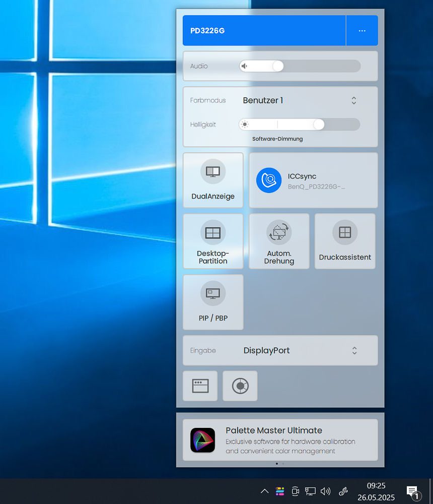Open the Farbmodus dropdown showing Benutzer 1
Screen dimensions: 433x504
300,100
